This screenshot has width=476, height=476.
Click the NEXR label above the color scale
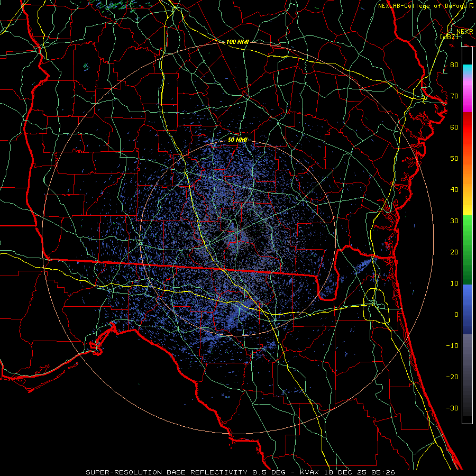465,32
